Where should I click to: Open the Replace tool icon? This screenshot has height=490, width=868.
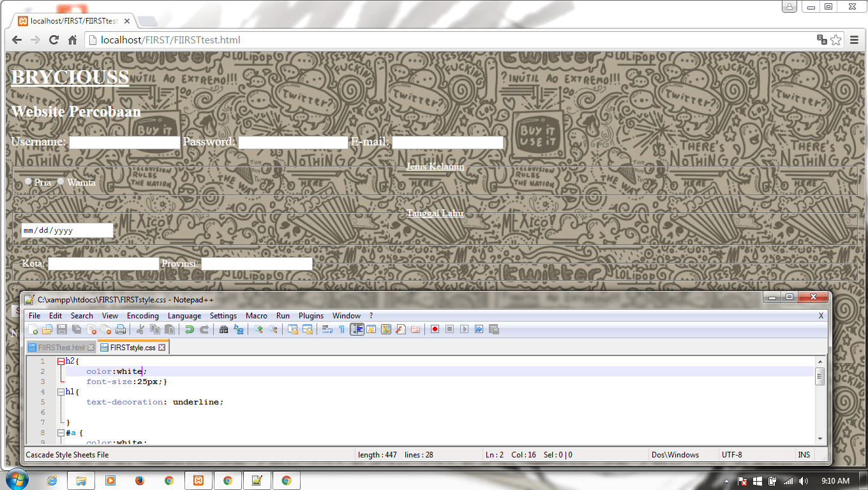239,329
